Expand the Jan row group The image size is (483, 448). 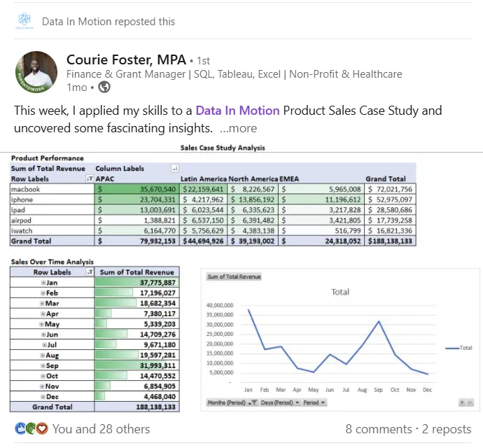pyautogui.click(x=43, y=283)
